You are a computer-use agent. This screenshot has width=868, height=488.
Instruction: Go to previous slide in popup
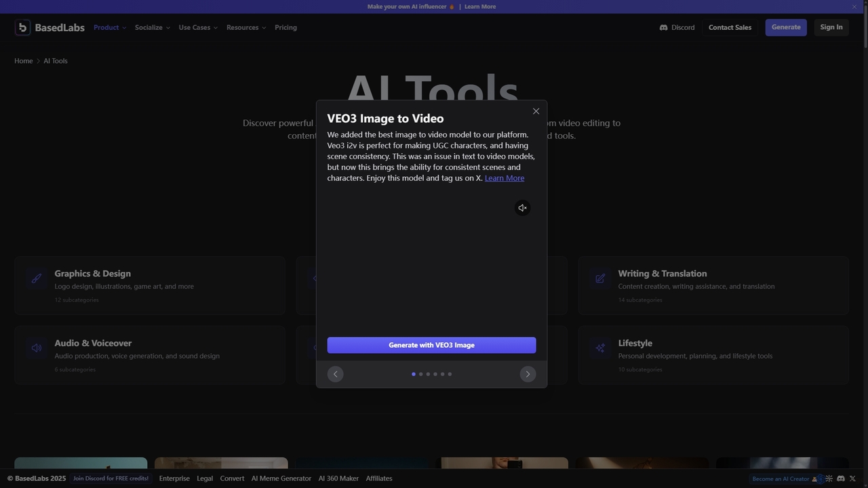pos(335,374)
